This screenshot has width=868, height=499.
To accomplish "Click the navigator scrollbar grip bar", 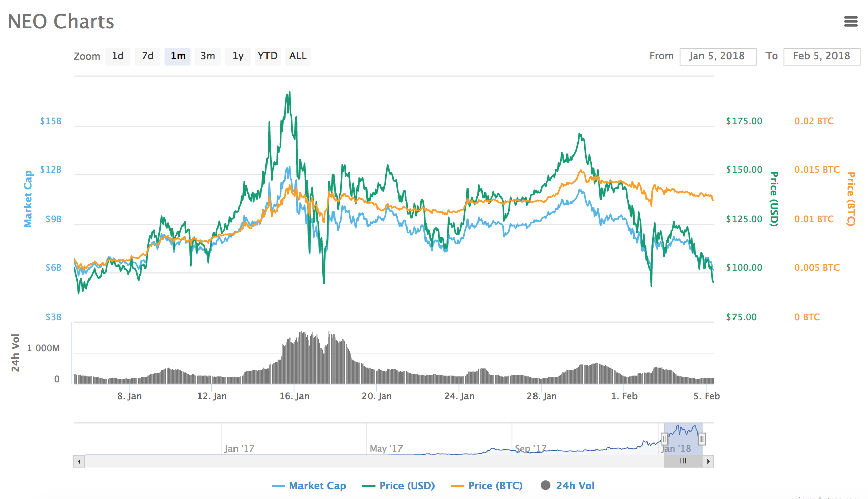I will click(683, 461).
